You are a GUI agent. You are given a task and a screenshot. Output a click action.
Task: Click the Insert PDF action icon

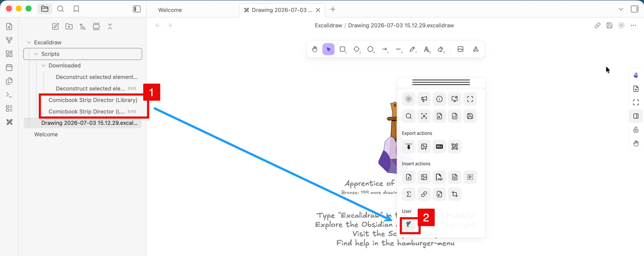[439, 177]
